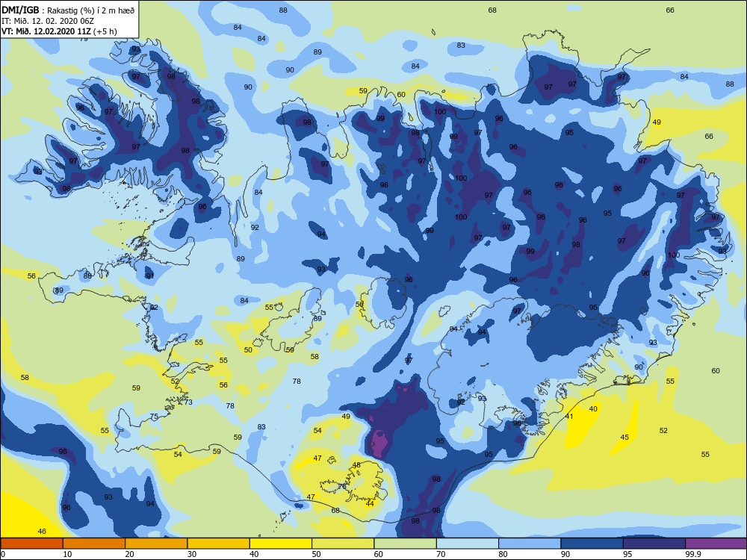This screenshot has height=560, width=747.
Task: Click the 90–95 dark blue legend swatch
Action: [x=592, y=544]
